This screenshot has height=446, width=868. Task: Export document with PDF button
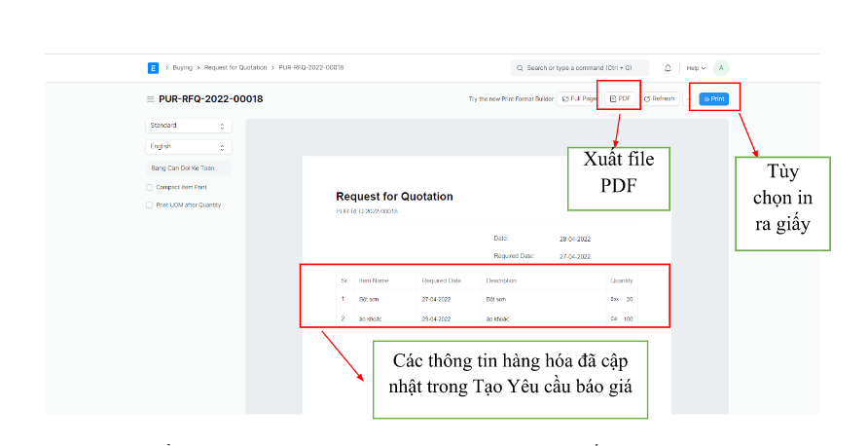(620, 99)
